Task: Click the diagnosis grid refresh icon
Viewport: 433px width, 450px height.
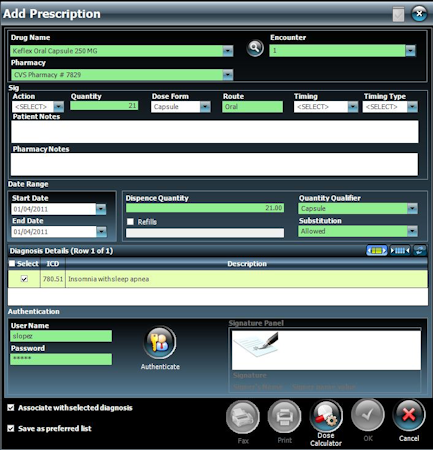Action: tap(420, 250)
